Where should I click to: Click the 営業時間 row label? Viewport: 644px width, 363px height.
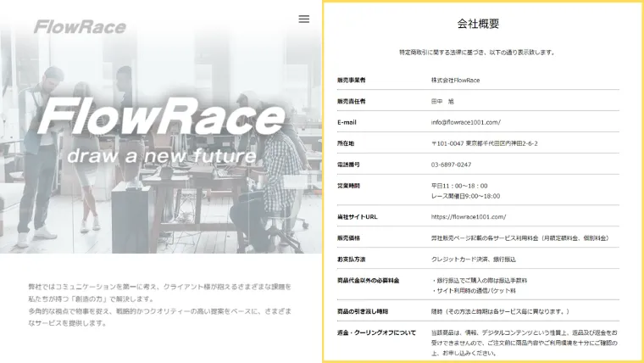348,186
